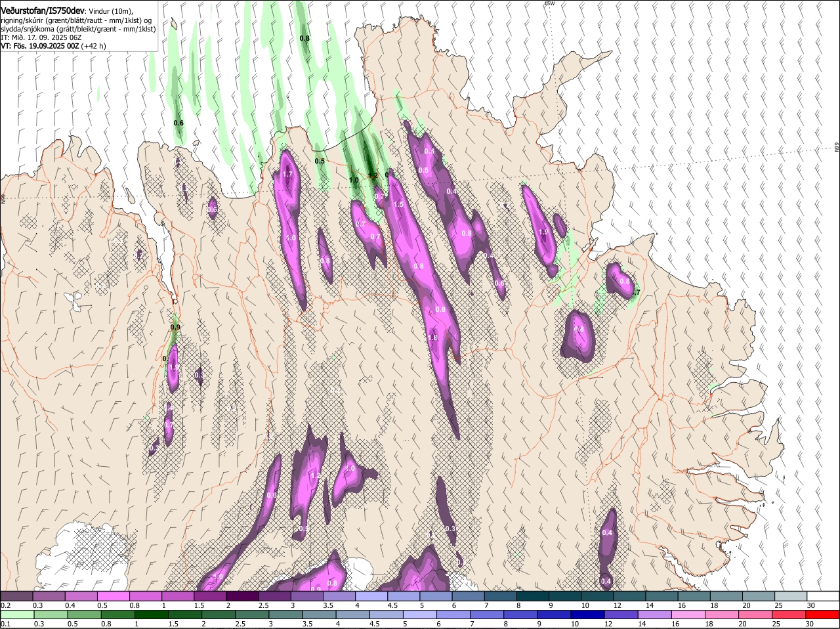Viewport: 840px width, 629px height.
Task: Select the rain-scale swatch between 0.8 and 1
Action: (117, 615)
